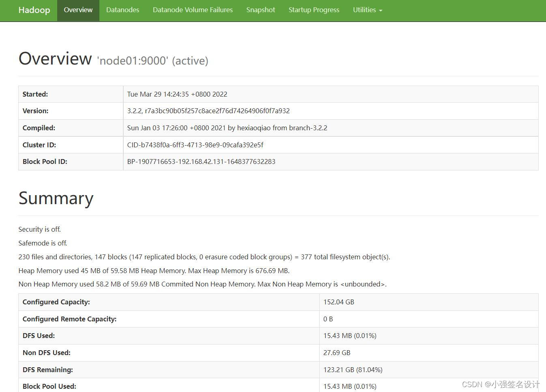Select the 0 B remote capacity value
Image resolution: width=546 pixels, height=392 pixels.
(x=328, y=319)
